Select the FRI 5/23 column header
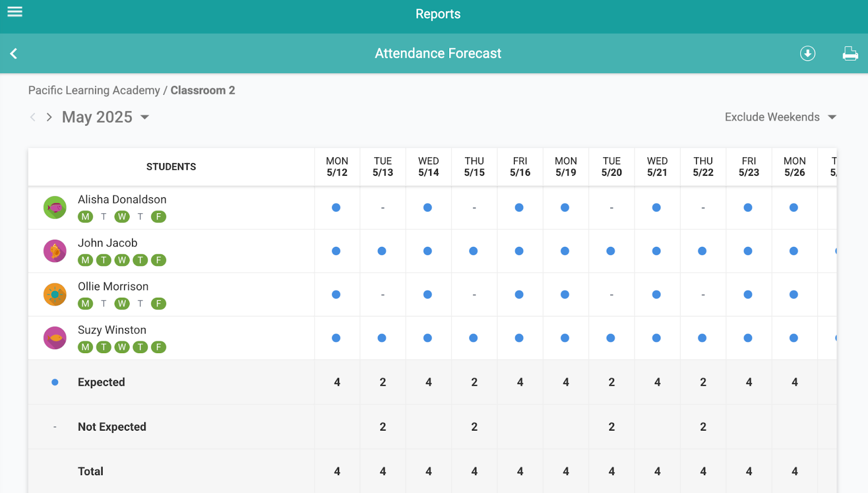 749,167
